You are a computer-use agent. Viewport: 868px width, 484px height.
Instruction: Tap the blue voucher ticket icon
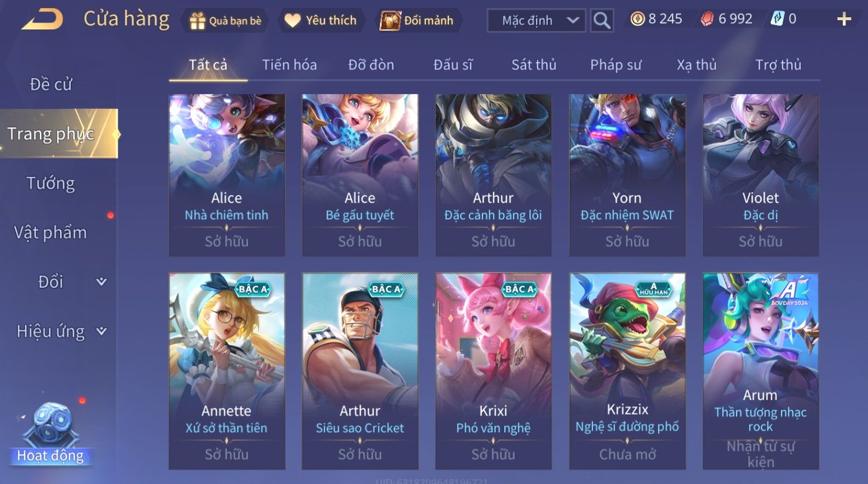click(778, 19)
